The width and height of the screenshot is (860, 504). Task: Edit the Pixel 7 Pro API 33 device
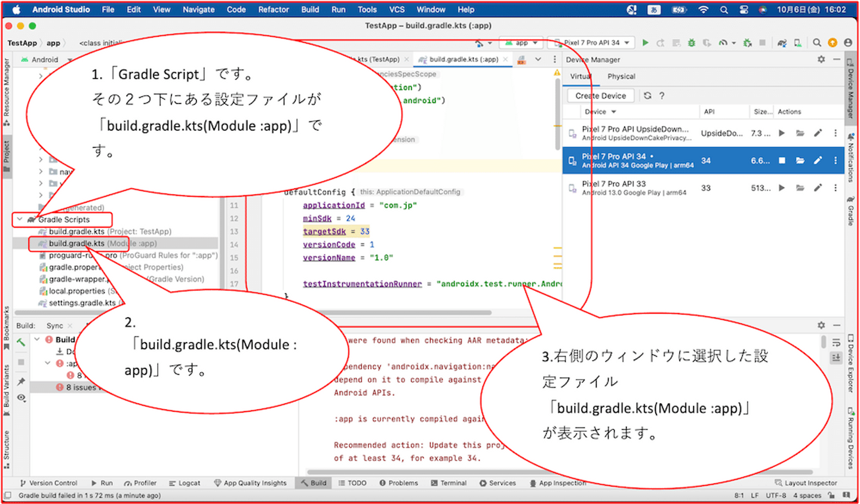click(818, 188)
